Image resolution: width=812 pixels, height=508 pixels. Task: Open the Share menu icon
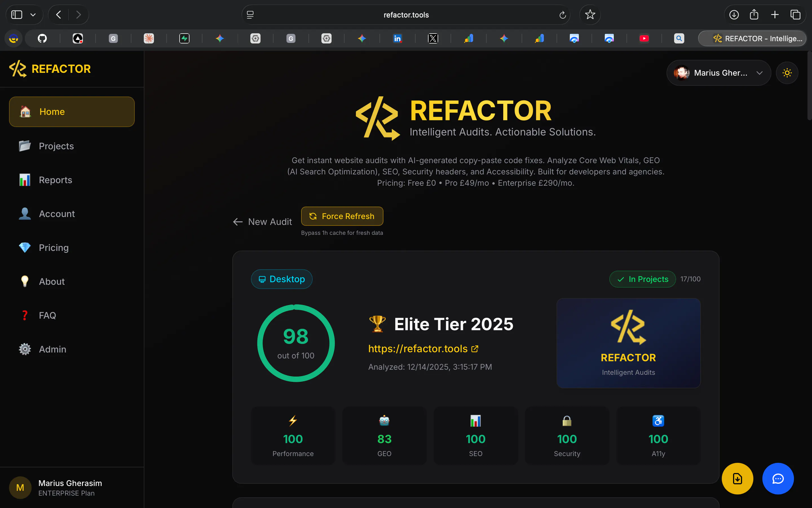pyautogui.click(x=754, y=15)
